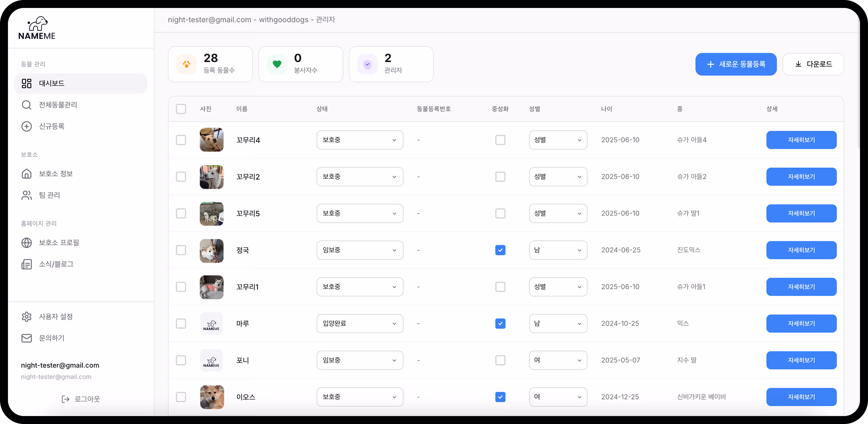Click the 신규등록 plus icon
Screen dimensions: 868x424
tap(27, 126)
